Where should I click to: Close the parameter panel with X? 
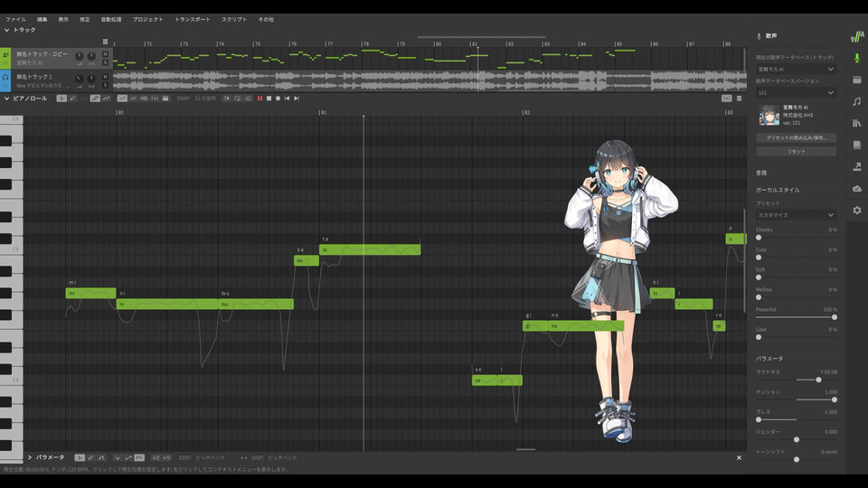[x=739, y=457]
